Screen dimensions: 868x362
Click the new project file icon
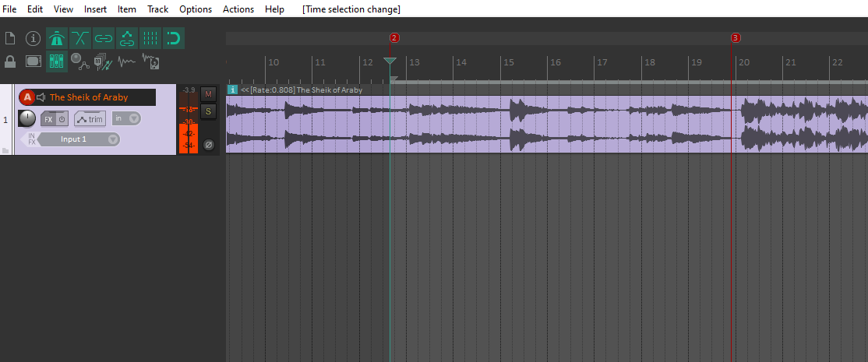tap(10, 38)
